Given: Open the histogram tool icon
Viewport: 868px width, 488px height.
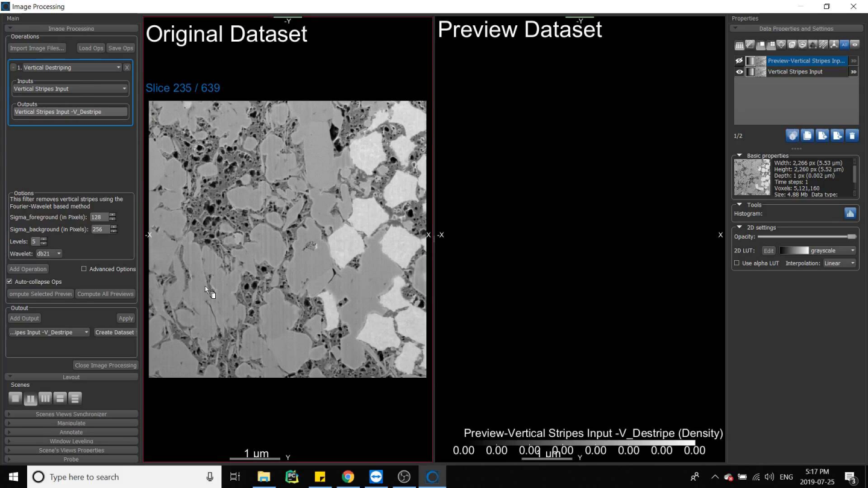Looking at the screenshot, I should point(850,213).
